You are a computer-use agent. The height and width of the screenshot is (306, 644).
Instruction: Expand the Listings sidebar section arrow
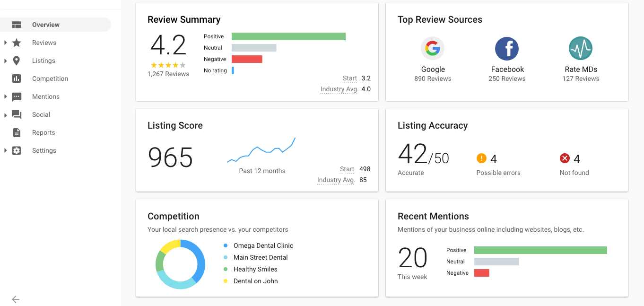[x=5, y=61]
